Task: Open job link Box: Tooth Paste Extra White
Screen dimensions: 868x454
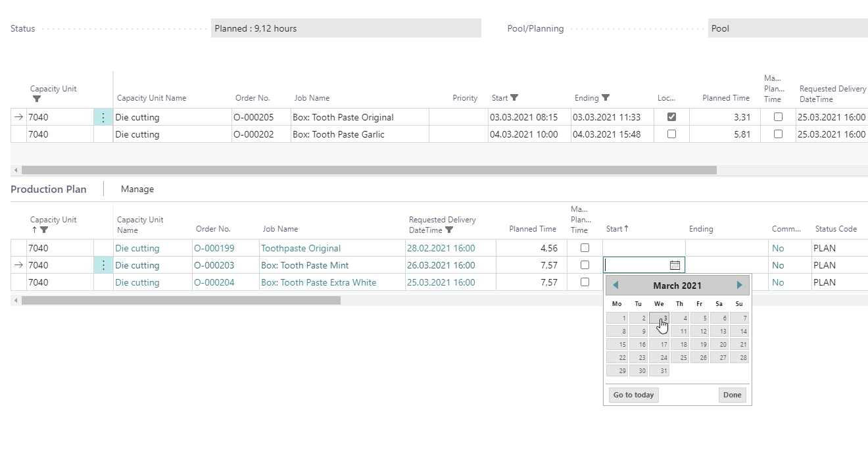Action: point(318,282)
